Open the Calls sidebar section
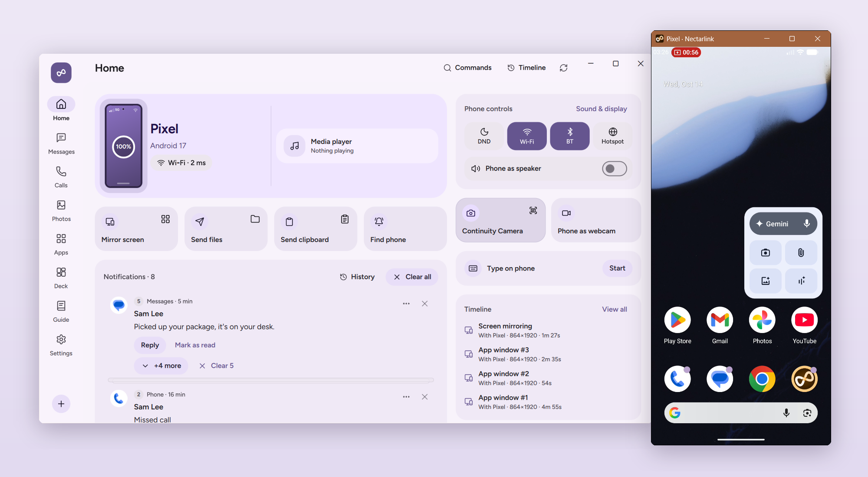 click(61, 177)
